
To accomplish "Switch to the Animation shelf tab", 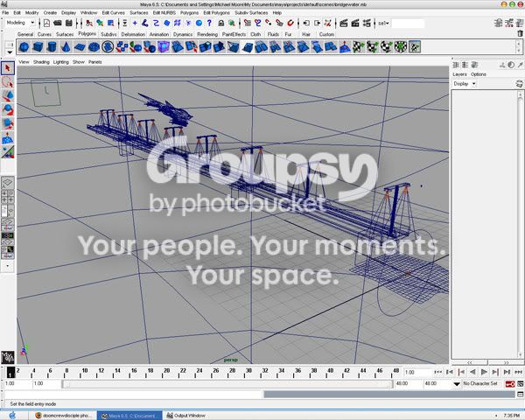I will (x=159, y=34).
